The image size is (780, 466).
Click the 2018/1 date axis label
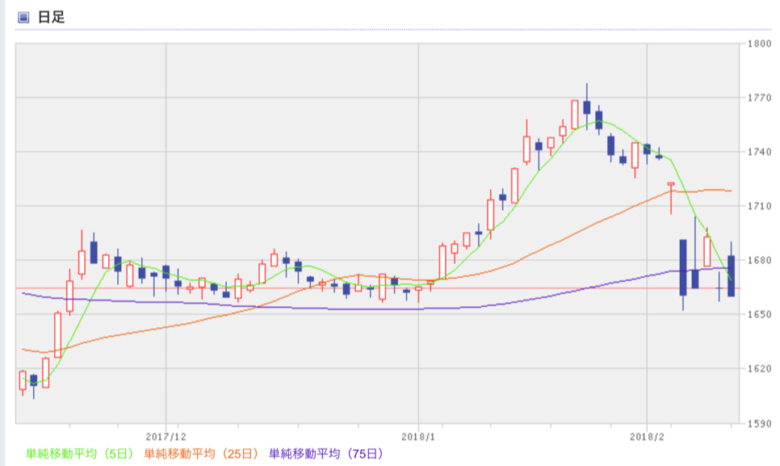pos(418,437)
